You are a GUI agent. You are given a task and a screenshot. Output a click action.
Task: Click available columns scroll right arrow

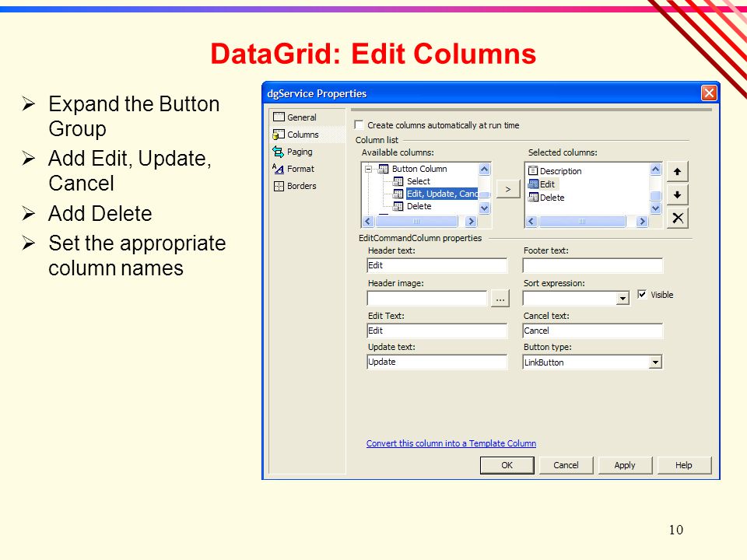tap(472, 221)
